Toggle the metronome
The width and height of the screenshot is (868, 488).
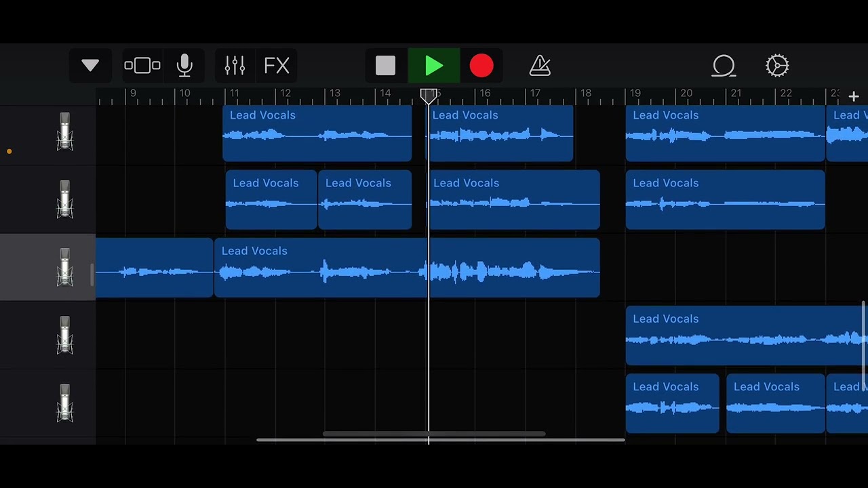[x=540, y=66]
